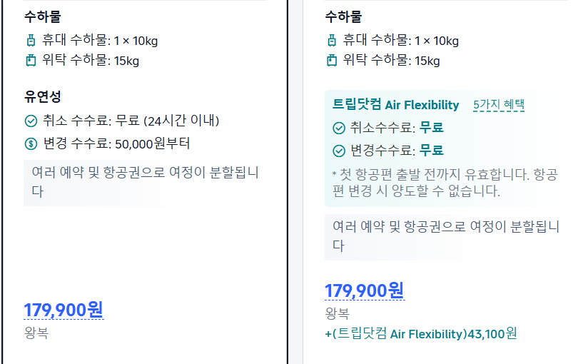Click carry-on baggage icon in left card
The image size is (588, 364).
[x=31, y=40]
